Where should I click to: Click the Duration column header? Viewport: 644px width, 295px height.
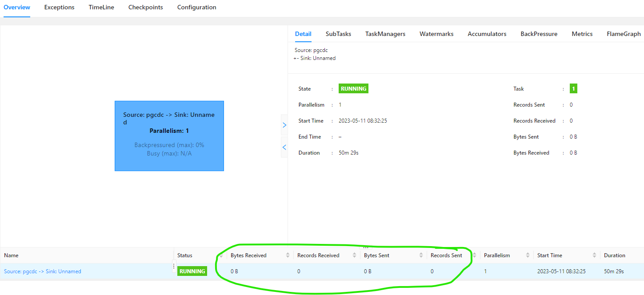tap(615, 255)
